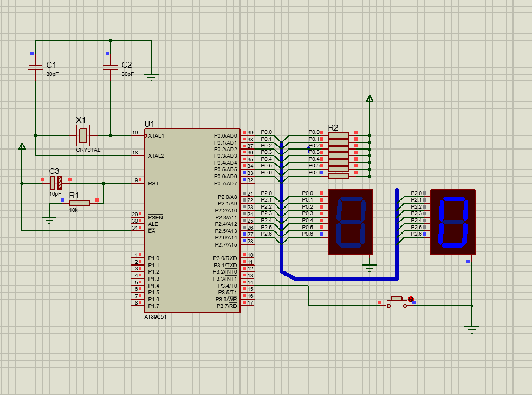Image resolution: width=532 pixels, height=395 pixels.
Task: Click the 'P2.0' label at the lit display
Action: [416, 193]
